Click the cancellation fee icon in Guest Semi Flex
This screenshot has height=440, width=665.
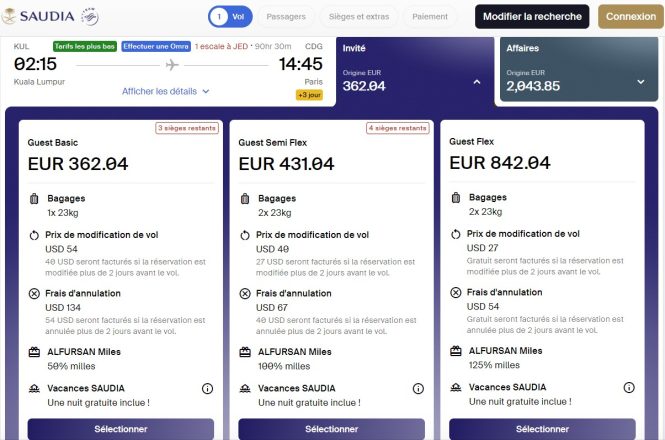pyautogui.click(x=245, y=294)
